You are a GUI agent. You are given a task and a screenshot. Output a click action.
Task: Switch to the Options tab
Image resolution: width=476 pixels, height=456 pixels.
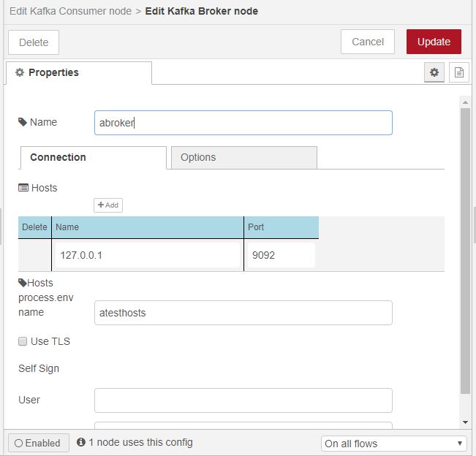pos(244,157)
